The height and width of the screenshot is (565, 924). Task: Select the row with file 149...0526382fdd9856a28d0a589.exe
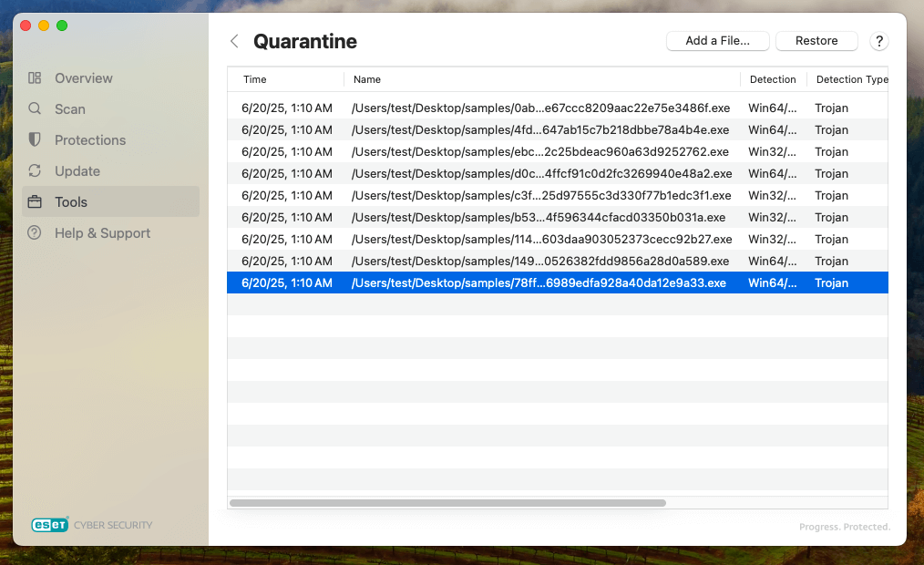558,261
